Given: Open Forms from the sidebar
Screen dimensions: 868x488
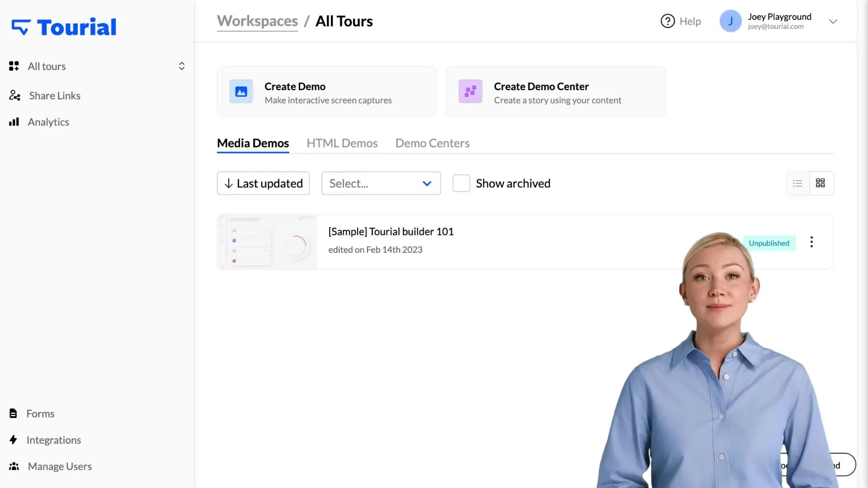Looking at the screenshot, I should point(40,413).
